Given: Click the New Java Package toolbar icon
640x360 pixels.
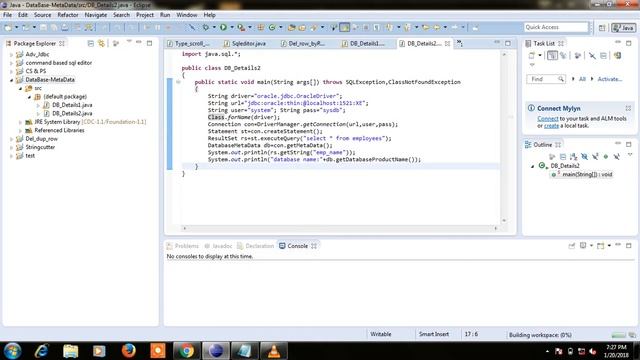Looking at the screenshot, I should point(260,27).
